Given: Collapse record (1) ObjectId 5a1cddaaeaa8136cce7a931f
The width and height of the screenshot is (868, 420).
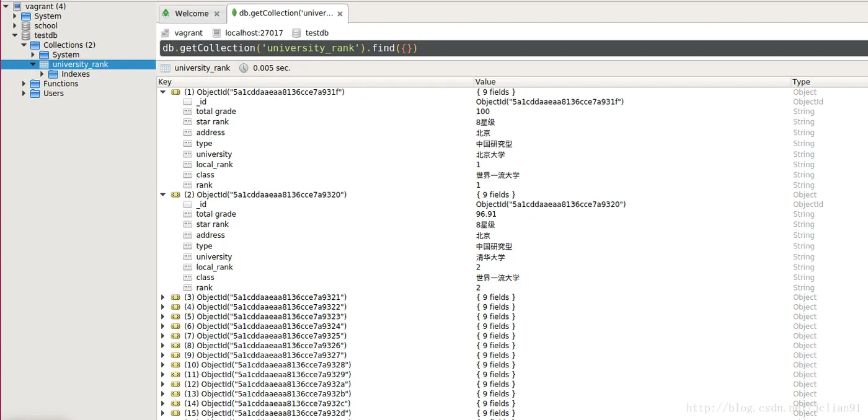Looking at the screenshot, I should (163, 92).
